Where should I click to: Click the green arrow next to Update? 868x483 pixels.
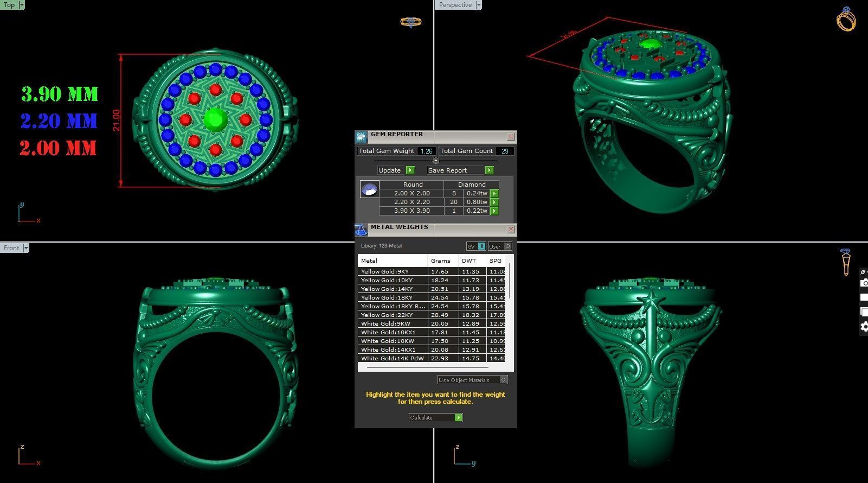tap(410, 170)
